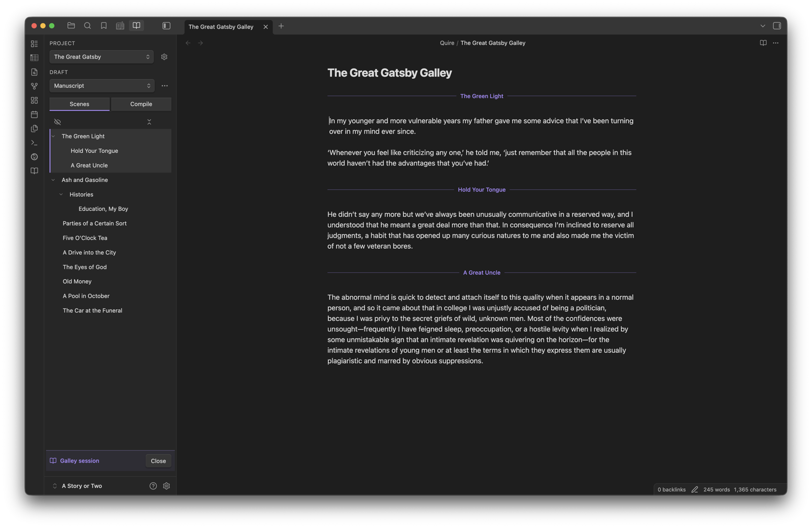Open the Project dropdown The Great Gatsby
This screenshot has width=812, height=528.
[x=101, y=57]
